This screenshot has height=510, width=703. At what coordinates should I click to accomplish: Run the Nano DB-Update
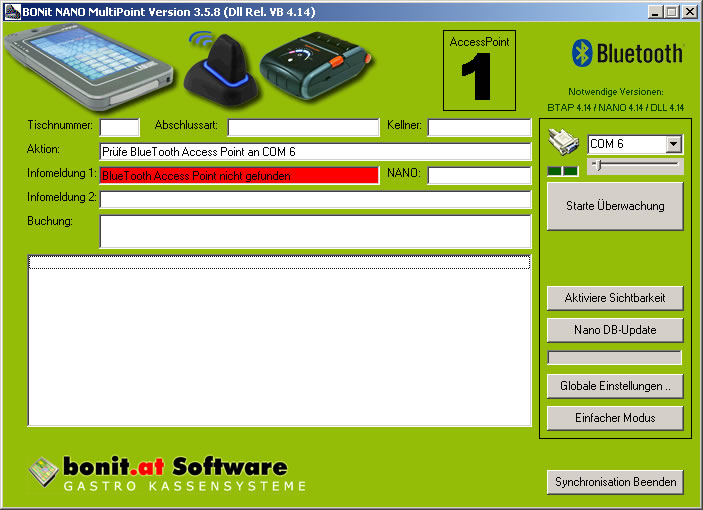pyautogui.click(x=615, y=330)
